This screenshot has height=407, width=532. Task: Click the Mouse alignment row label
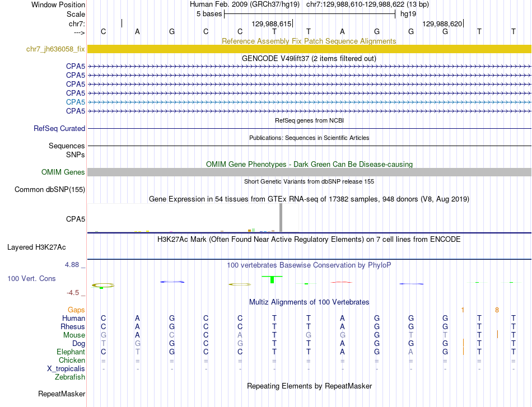[74, 335]
